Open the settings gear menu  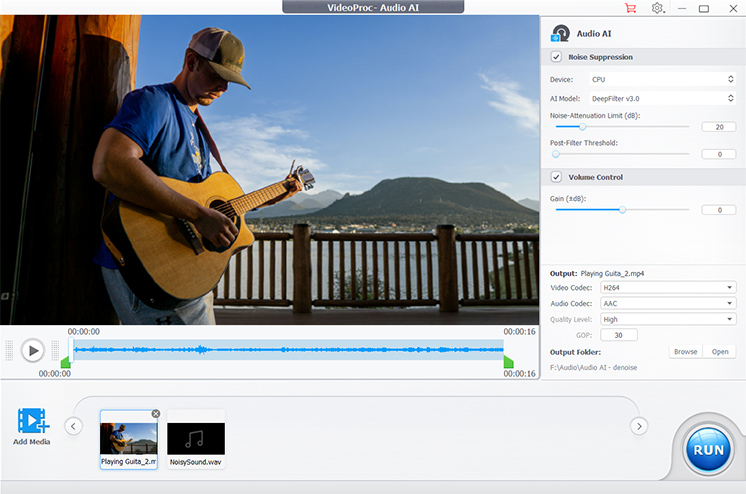click(658, 8)
